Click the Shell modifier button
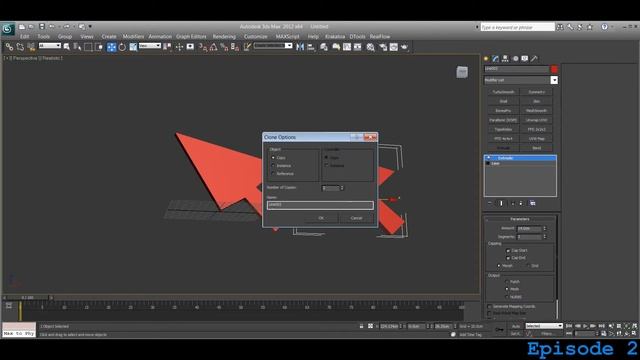 click(x=503, y=101)
